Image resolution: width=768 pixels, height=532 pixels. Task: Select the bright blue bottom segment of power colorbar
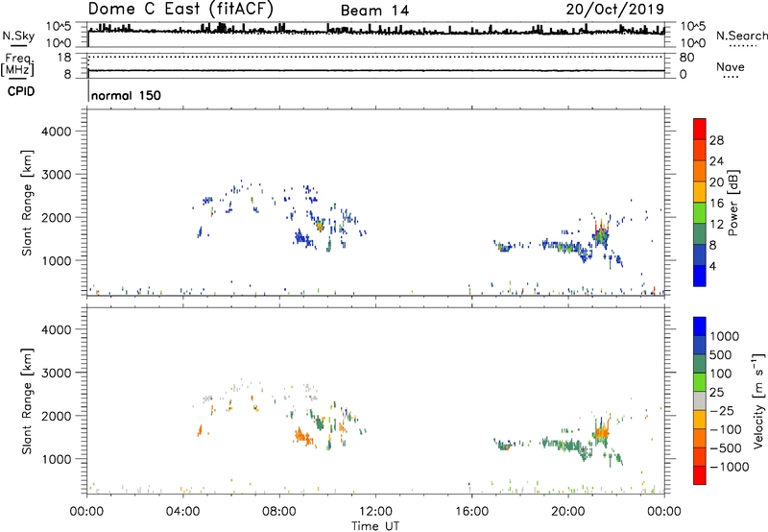click(x=700, y=276)
